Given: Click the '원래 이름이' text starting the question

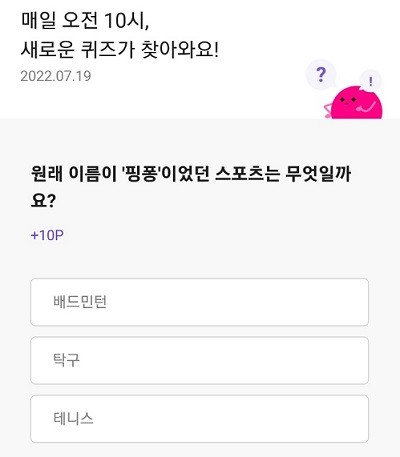Looking at the screenshot, I should (x=73, y=174).
